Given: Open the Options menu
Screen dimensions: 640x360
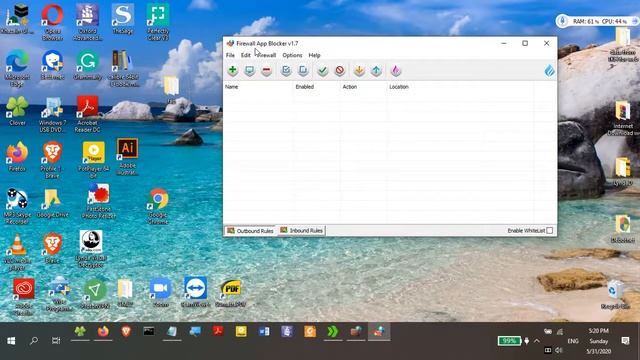Looking at the screenshot, I should point(292,55).
